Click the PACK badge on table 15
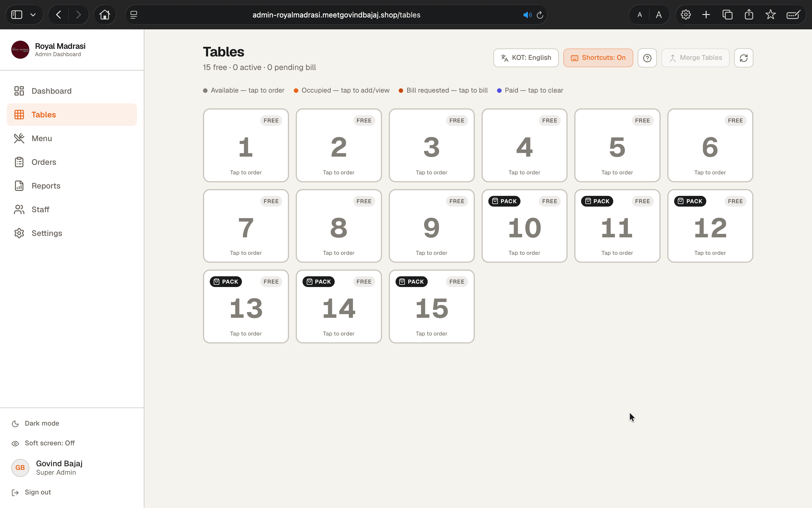Image resolution: width=812 pixels, height=508 pixels. 411,282
